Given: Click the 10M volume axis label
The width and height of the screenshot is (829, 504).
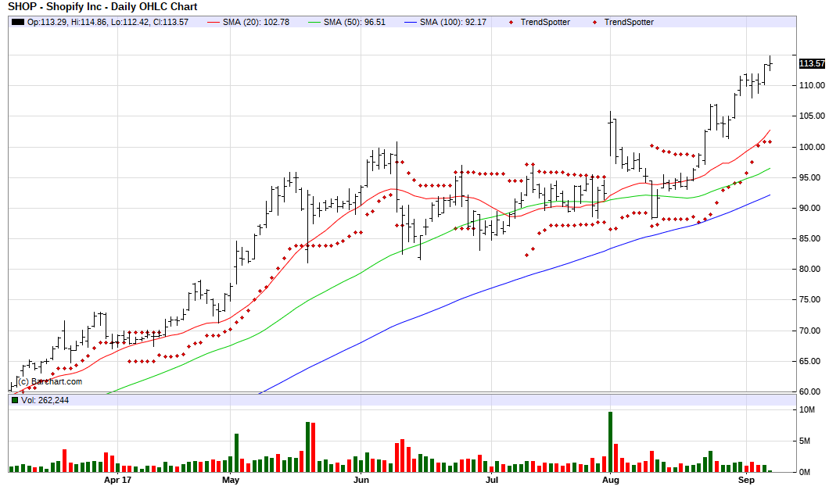Looking at the screenshot, I should pyautogui.click(x=807, y=410).
